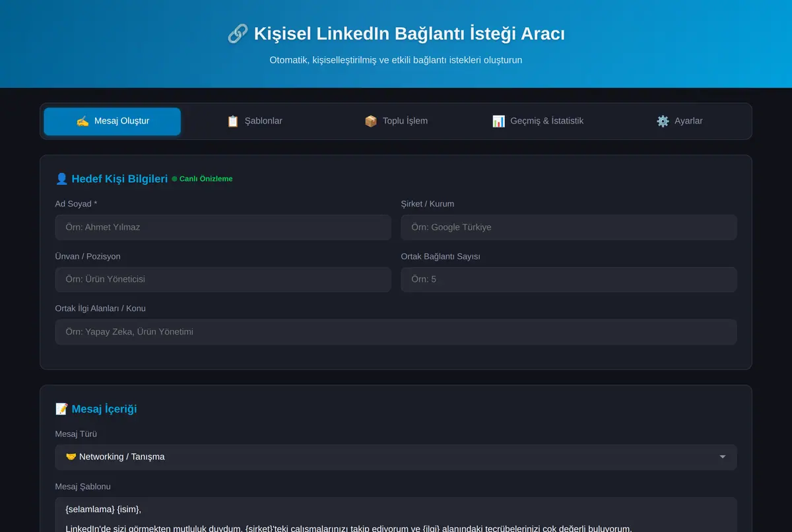Click the Mesaj Türü label
The width and height of the screenshot is (792, 532).
[77, 434]
